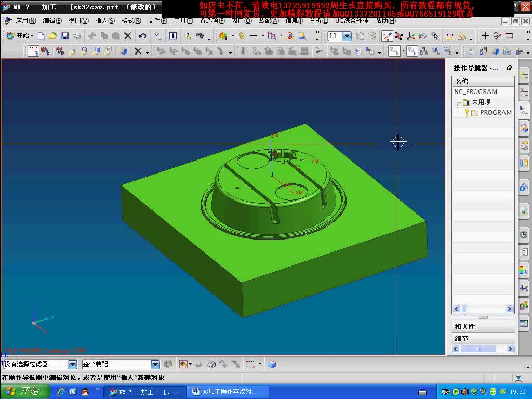Click the 细节 panel horizontal scrollbar thumb
Image resolution: width=532 pixels, height=399 pixels.
[x=478, y=349]
